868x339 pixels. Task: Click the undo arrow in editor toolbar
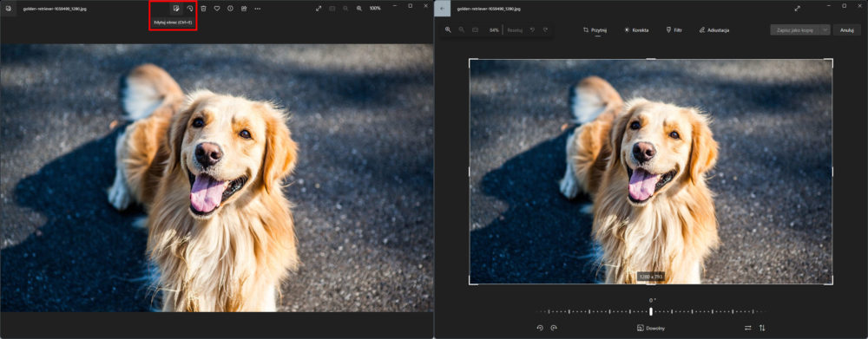tap(532, 29)
